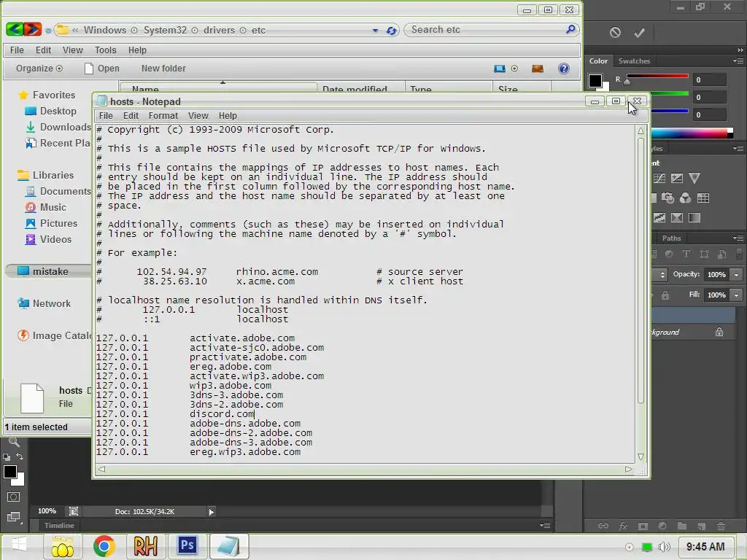This screenshot has width=747, height=560.
Task: Toggle Quick Mask mode in Photoshop
Action: point(13,497)
